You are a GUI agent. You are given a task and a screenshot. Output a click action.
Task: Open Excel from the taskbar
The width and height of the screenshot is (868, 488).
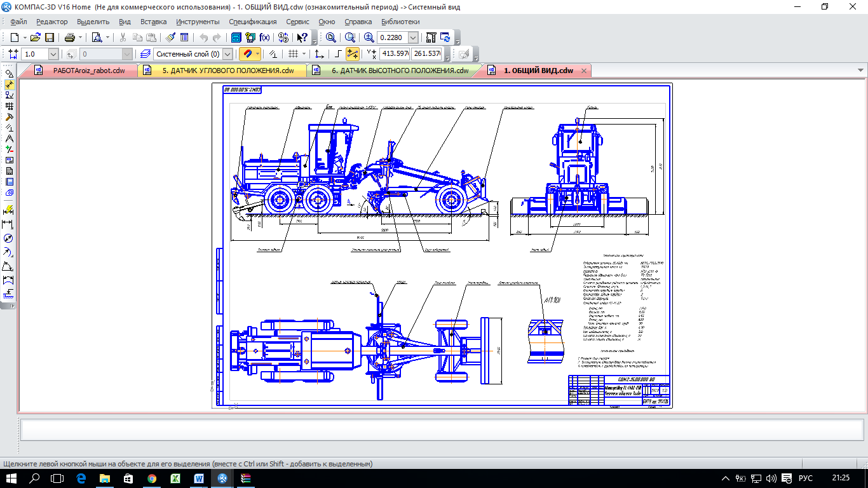(175, 478)
